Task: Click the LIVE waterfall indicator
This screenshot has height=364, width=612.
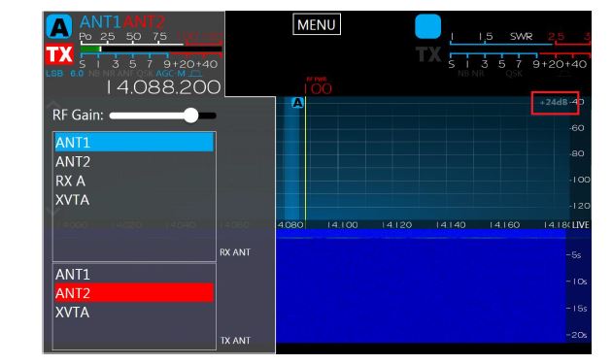Action: point(580,225)
